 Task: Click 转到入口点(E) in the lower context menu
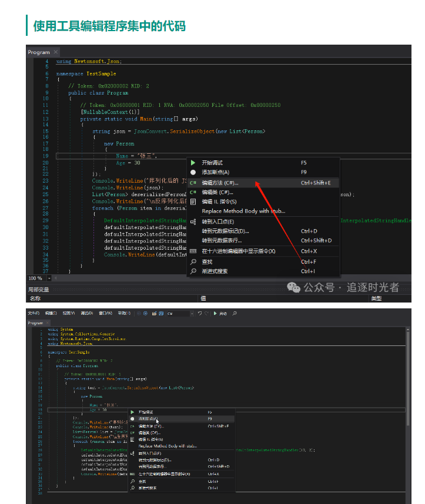(x=182, y=453)
